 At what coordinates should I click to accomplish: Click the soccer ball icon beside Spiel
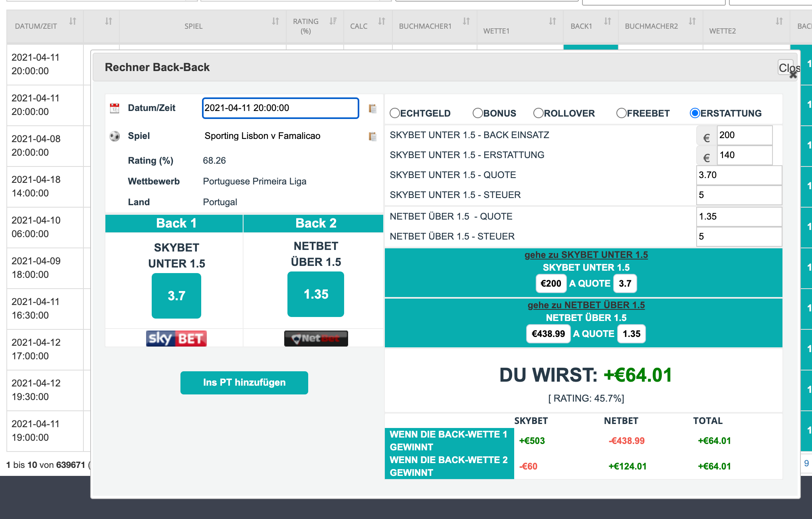115,136
